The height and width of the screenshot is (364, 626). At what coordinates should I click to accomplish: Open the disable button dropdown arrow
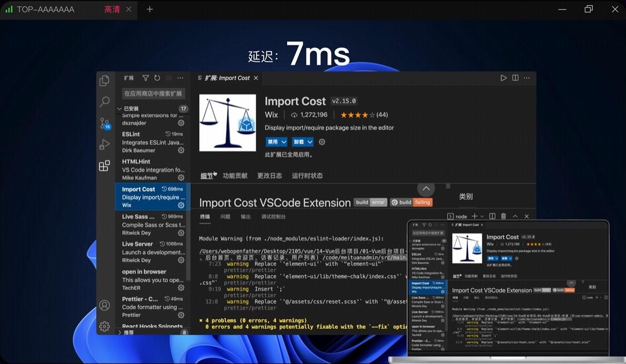click(284, 141)
